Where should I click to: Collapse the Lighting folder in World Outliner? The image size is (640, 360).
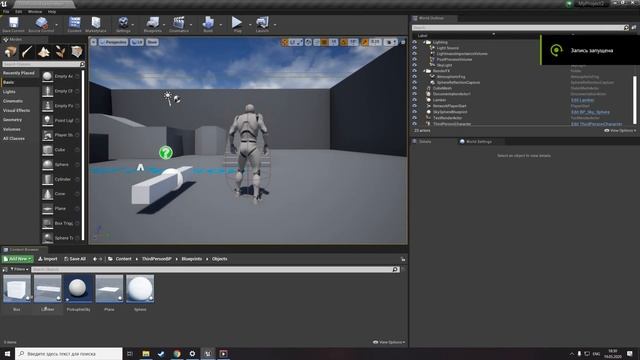(x=424, y=42)
